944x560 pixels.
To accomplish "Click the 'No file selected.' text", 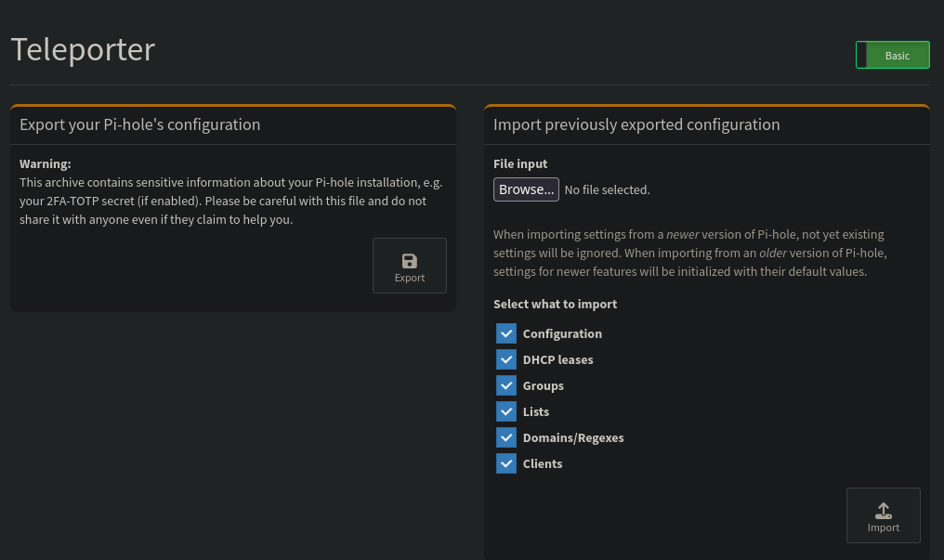I will (x=607, y=190).
